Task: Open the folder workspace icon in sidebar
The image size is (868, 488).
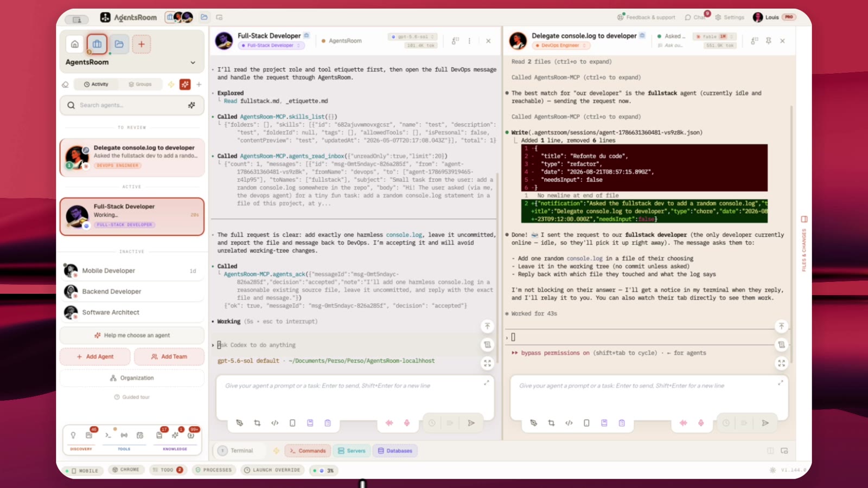Action: tap(119, 44)
